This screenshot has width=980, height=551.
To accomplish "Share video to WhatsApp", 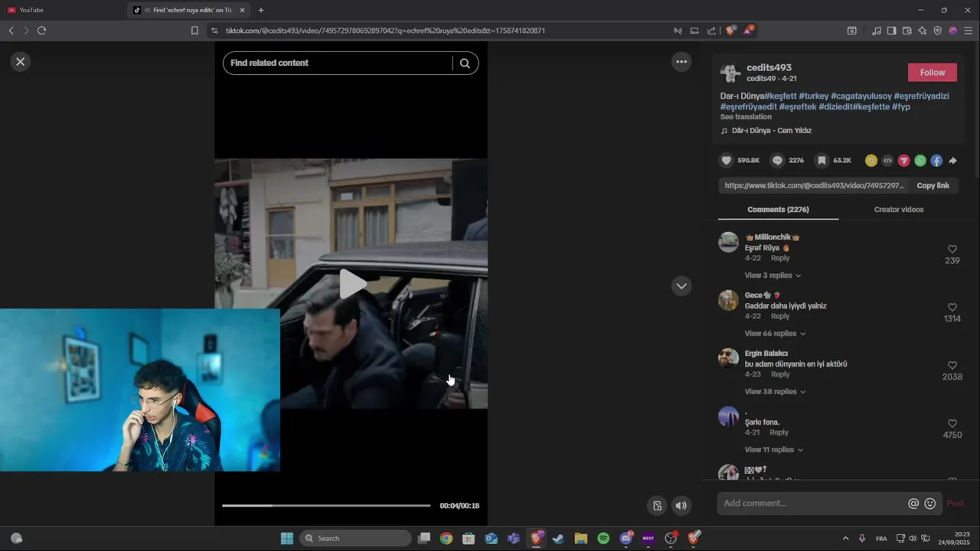I will click(920, 161).
